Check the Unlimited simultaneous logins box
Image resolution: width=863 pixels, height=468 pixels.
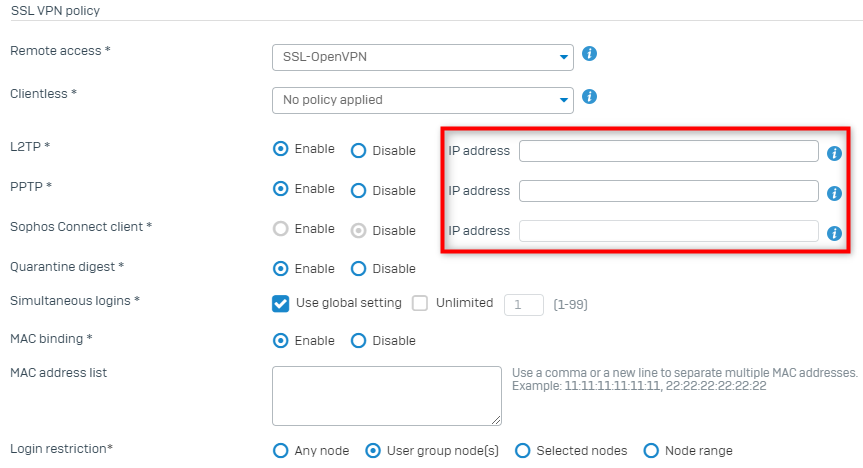(420, 303)
